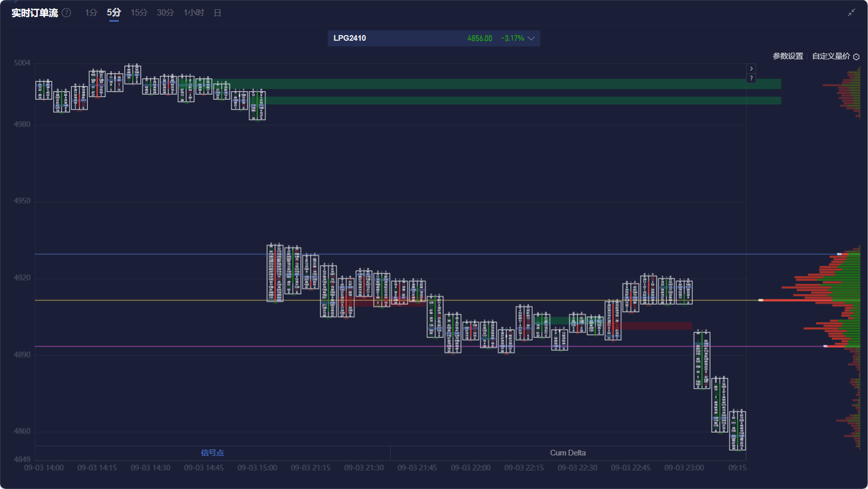The image size is (868, 489).
Task: Click the hexagon settings icon beside 自定义量价
Action: tap(856, 57)
